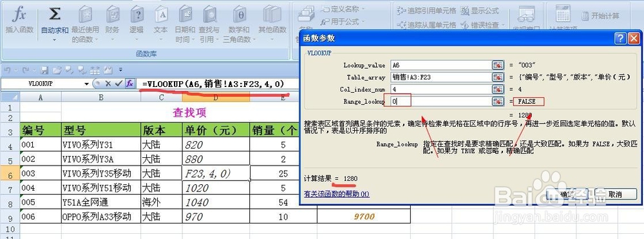
Task: Click the Open folder icon
Action: point(57,70)
